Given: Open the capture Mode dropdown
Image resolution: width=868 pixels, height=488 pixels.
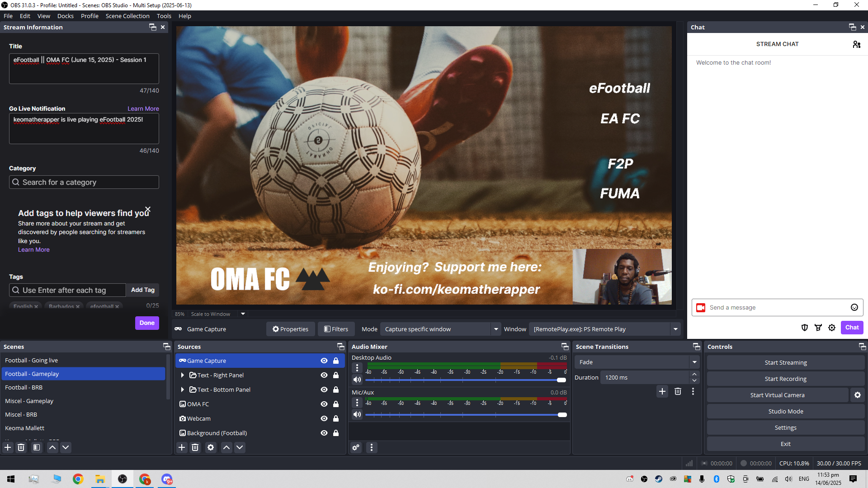Looking at the screenshot, I should [x=495, y=329].
